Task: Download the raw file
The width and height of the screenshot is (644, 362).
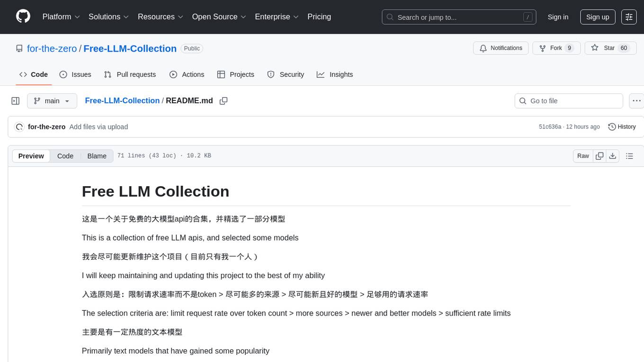Action: (x=613, y=156)
